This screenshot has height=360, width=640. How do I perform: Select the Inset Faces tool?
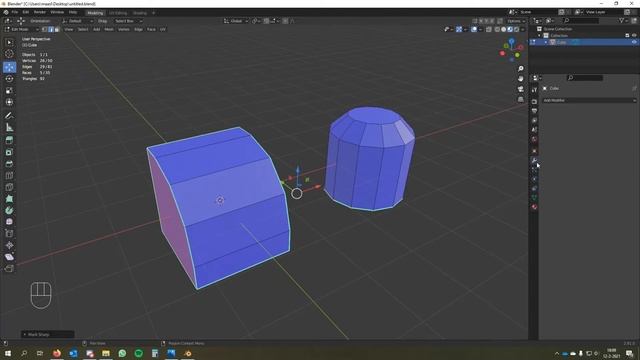click(9, 152)
